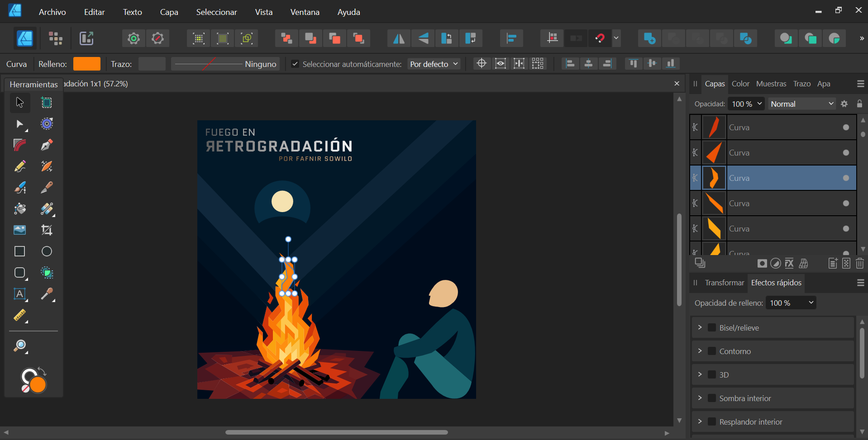Toggle visibility of topmost Curva layer
Image resolution: width=868 pixels, height=440 pixels.
(846, 127)
